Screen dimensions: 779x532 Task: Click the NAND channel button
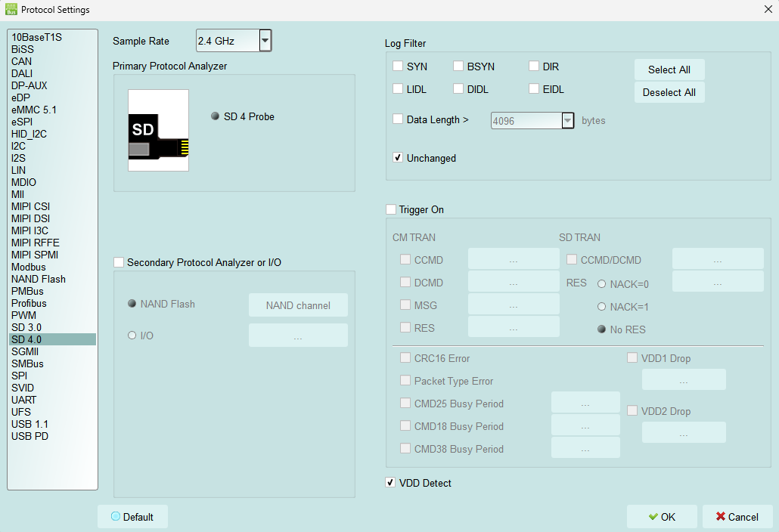pyautogui.click(x=298, y=305)
